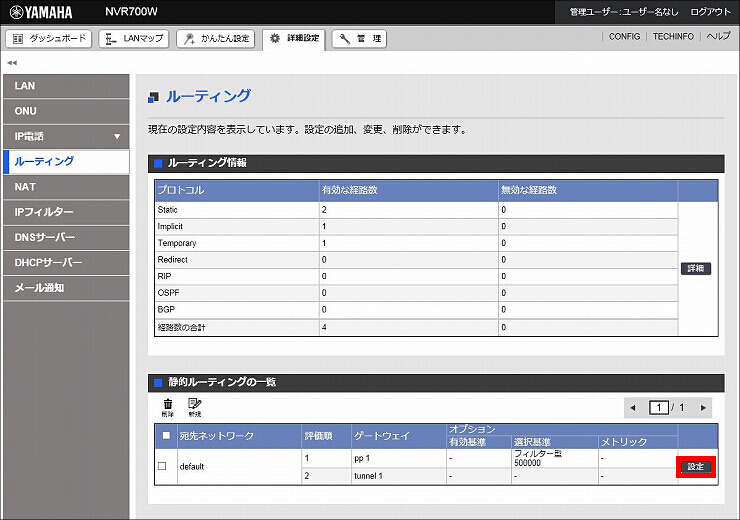Click the NVR700W model name
740x520 pixels.
(x=131, y=12)
